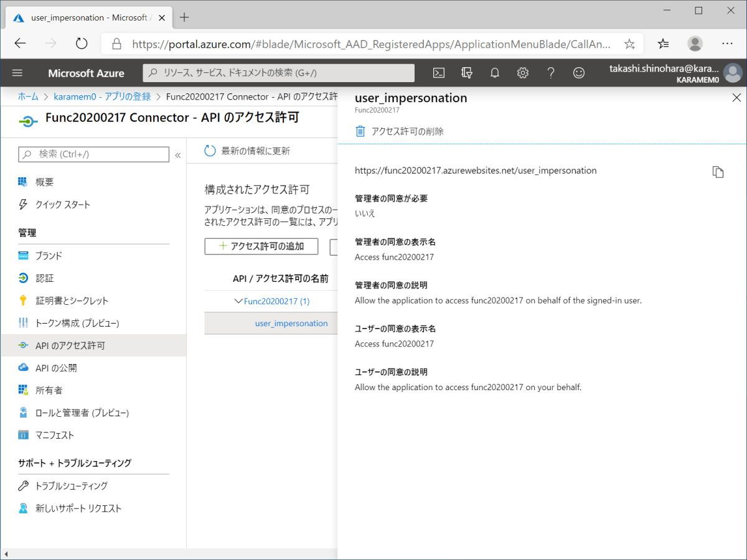Add this page to favorites star
Screen dimensions: 747x560
(x=629, y=44)
